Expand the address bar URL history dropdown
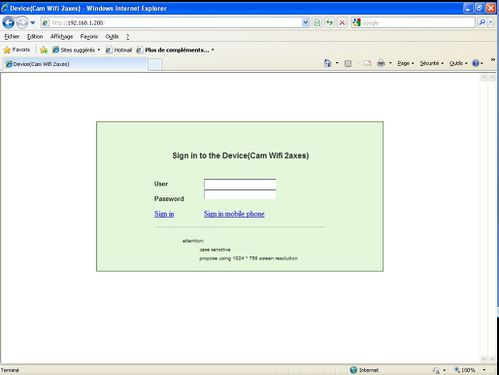This screenshot has width=499, height=375. 305,23
